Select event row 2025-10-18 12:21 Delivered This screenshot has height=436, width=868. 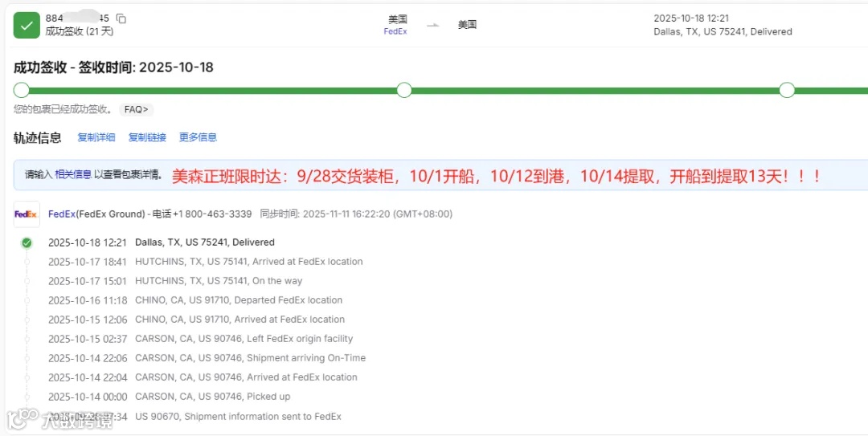[161, 242]
